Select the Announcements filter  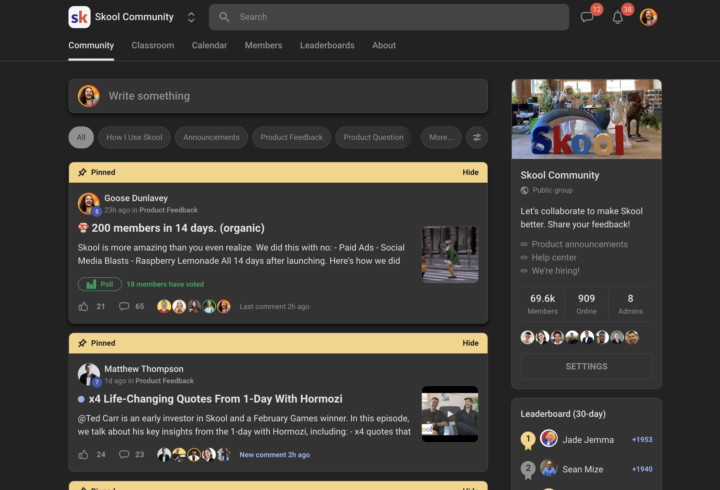tap(211, 137)
